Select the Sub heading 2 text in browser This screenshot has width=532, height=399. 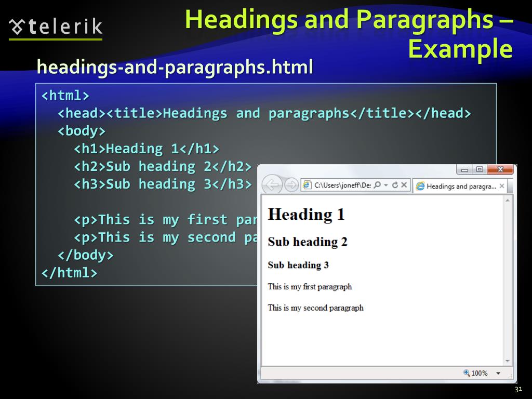click(308, 242)
